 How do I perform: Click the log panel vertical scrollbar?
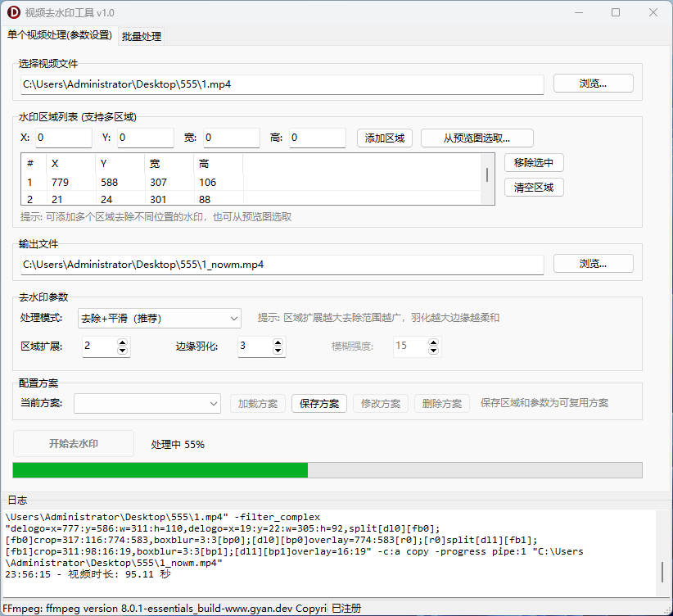tap(661, 572)
